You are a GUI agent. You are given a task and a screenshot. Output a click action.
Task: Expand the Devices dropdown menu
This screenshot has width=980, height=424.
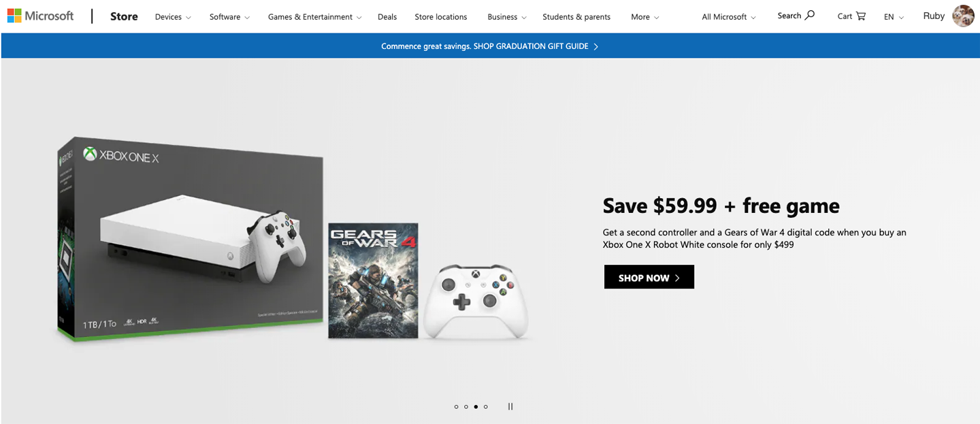click(173, 16)
